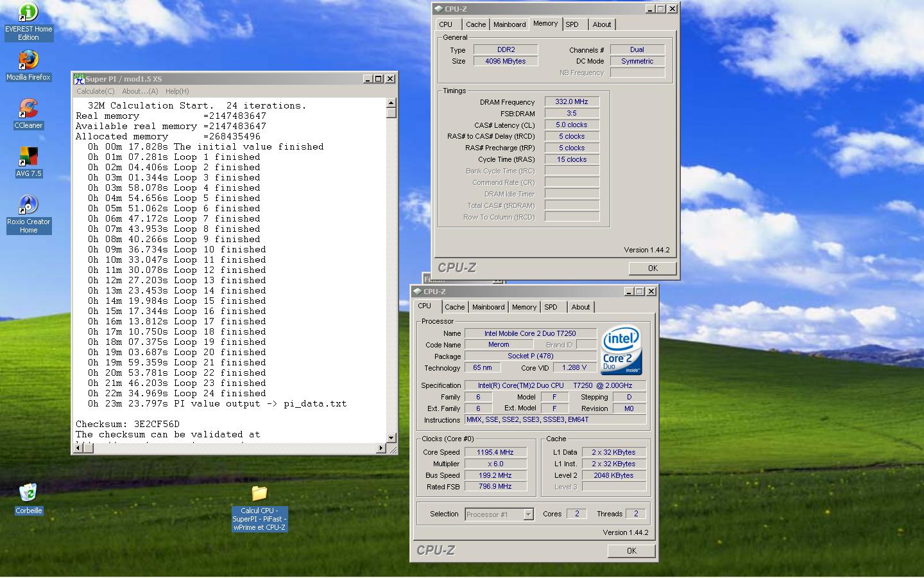Viewport: 924px width, 578px height.
Task: Click the Channels # Dual field
Action: pyautogui.click(x=637, y=49)
